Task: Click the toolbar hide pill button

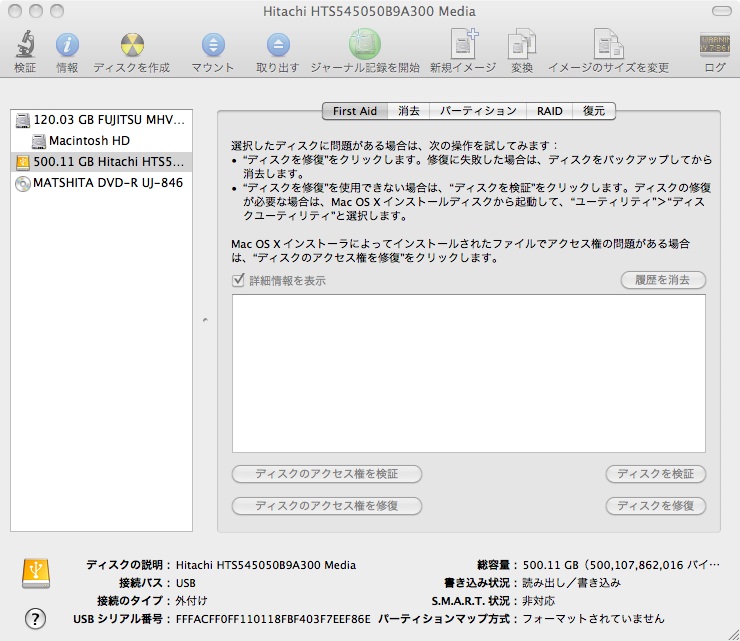Action: coord(722,11)
